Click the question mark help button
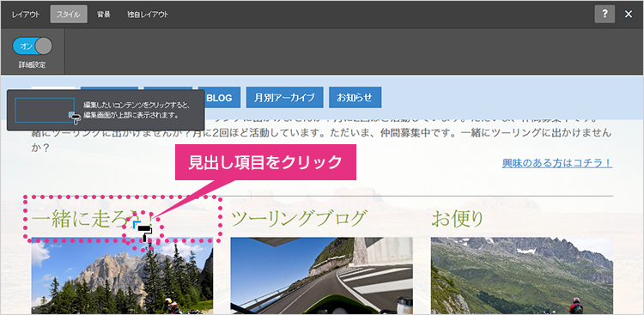644x315 pixels. pyautogui.click(x=605, y=15)
